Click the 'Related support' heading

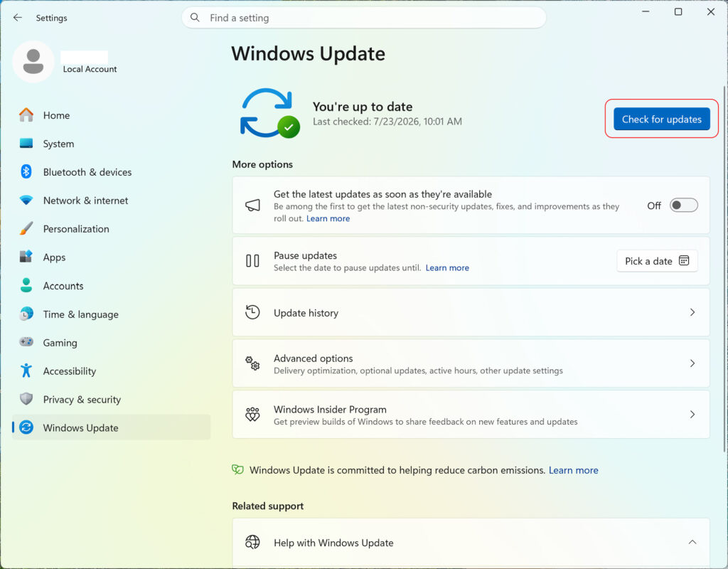coord(268,506)
